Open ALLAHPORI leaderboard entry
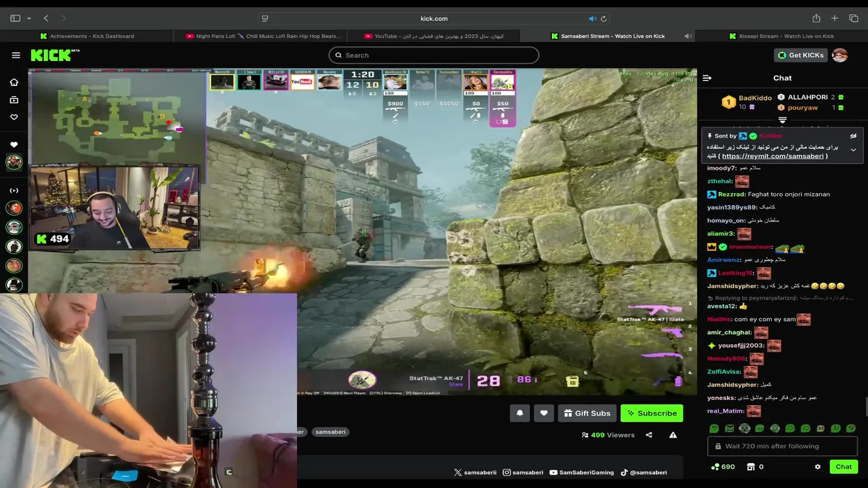Viewport: 868px width, 488px height. (x=810, y=98)
